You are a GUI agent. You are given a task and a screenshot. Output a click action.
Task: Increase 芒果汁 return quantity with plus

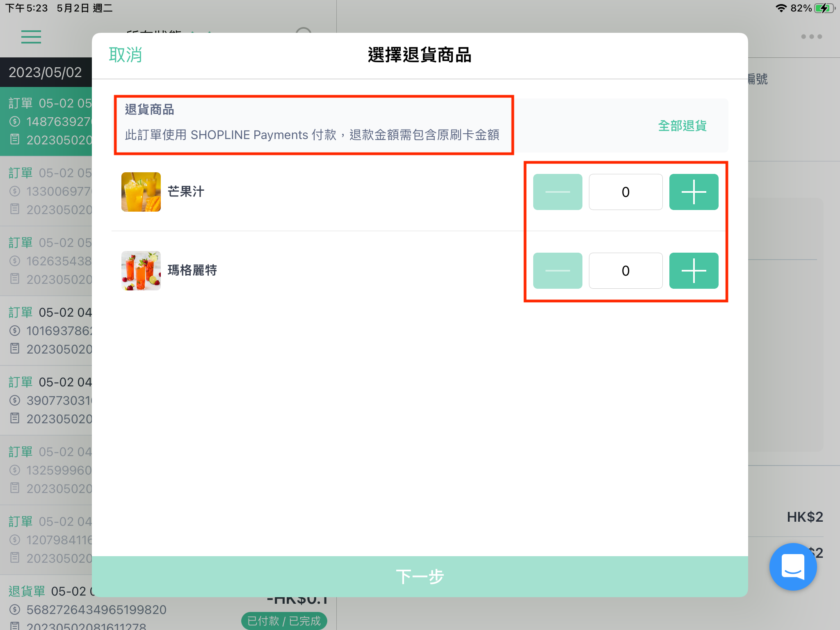click(694, 192)
